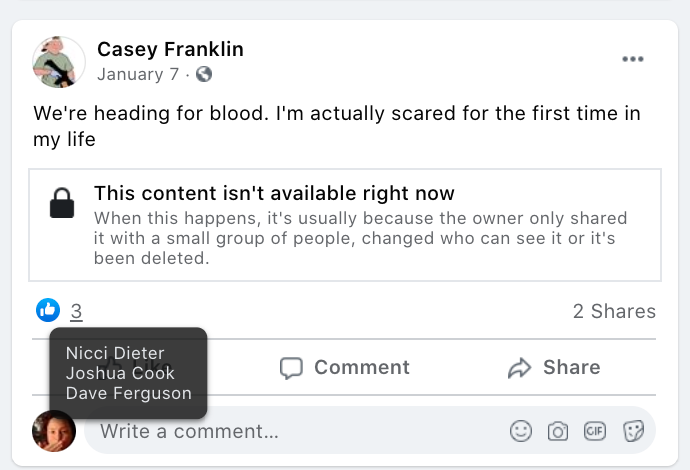
Task: Click the curved arrow share icon
Action: click(x=519, y=368)
